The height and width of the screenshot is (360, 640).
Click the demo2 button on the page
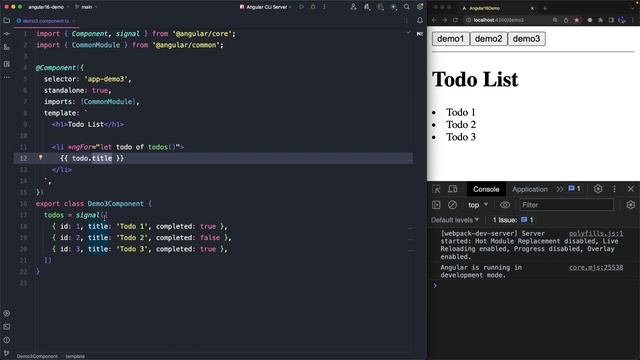tap(488, 39)
